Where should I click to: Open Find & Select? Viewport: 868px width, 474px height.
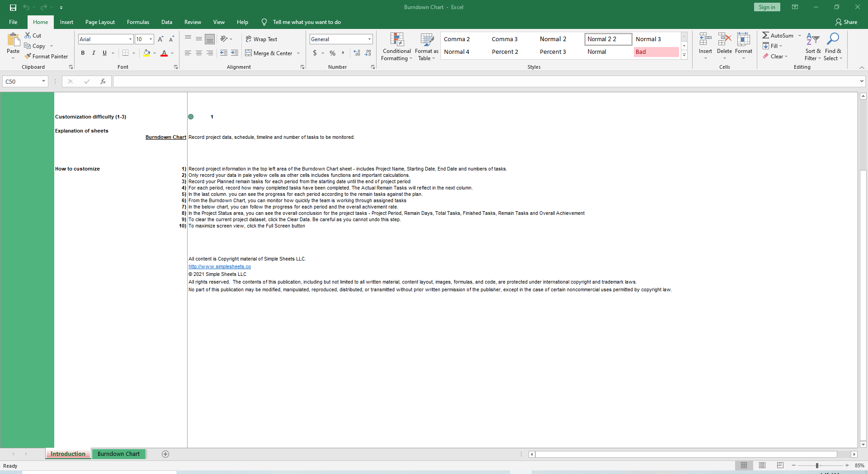point(833,47)
